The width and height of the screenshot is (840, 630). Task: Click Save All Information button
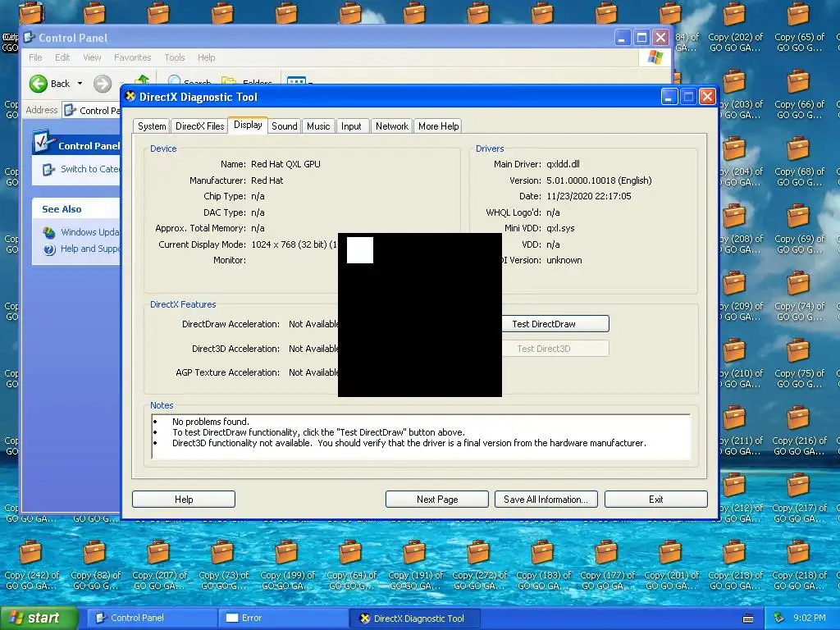(x=546, y=500)
